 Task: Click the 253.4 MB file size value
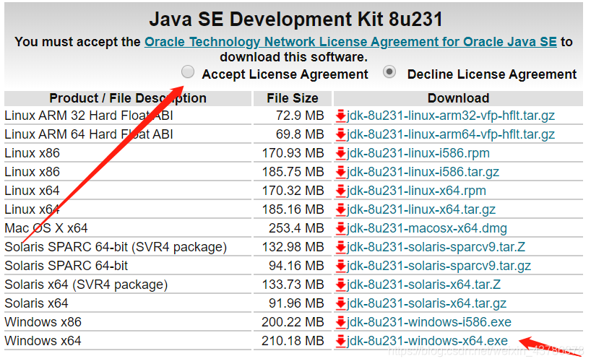296,228
